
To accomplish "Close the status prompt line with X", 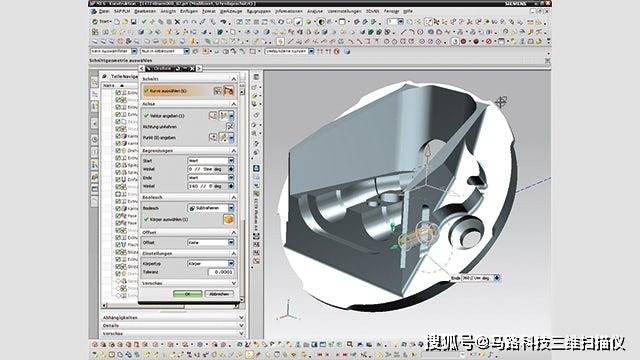I will (547, 60).
